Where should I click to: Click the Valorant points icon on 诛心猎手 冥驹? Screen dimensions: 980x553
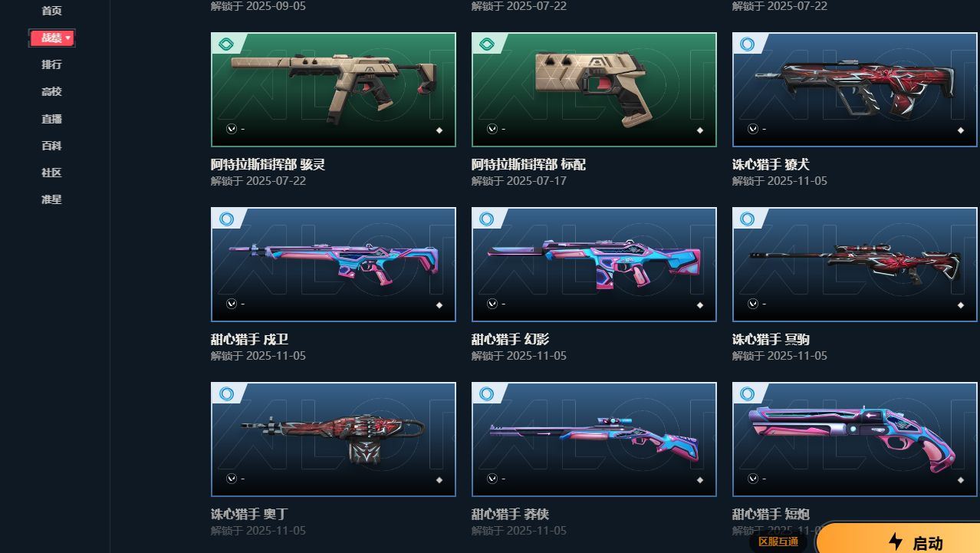753,304
